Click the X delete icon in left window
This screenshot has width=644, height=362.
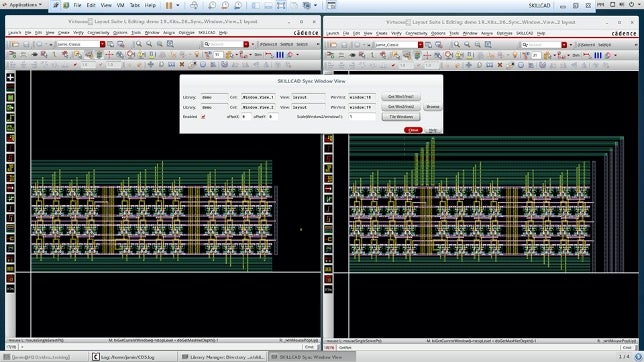pos(182,65)
